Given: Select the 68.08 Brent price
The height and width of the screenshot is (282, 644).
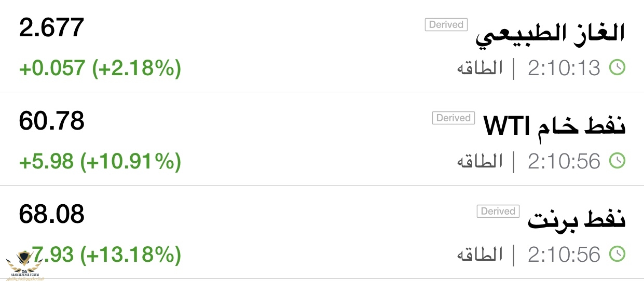Looking at the screenshot, I should [51, 215].
